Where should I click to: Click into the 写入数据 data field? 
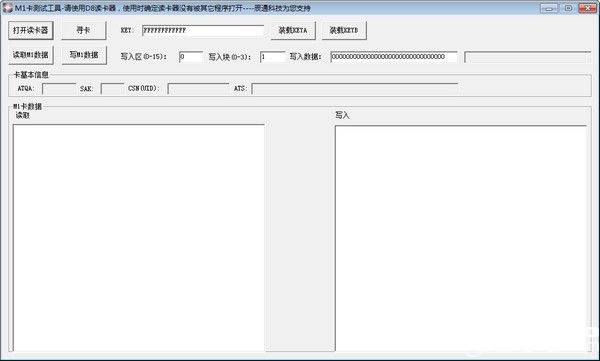(394, 57)
